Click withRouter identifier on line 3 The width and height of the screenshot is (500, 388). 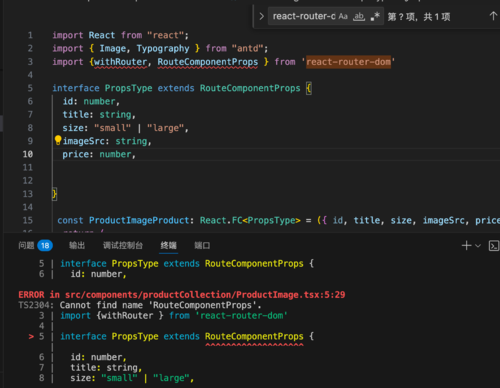click(x=120, y=62)
